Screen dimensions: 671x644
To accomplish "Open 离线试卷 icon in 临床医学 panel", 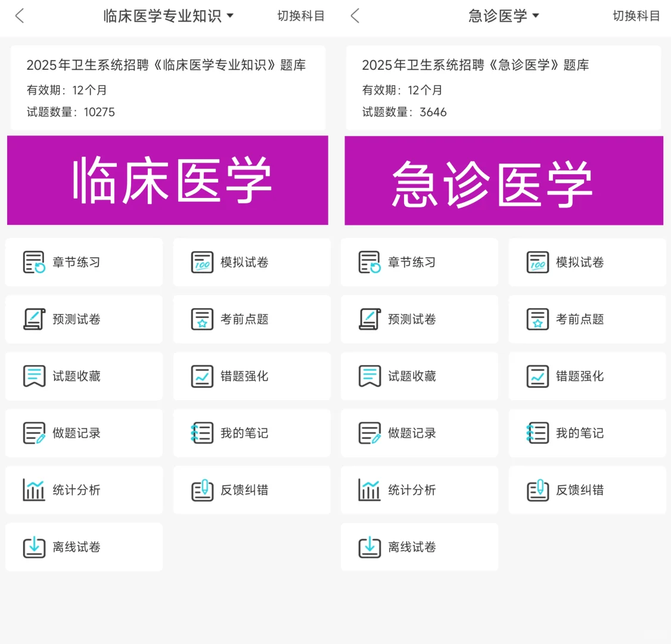I will click(34, 547).
